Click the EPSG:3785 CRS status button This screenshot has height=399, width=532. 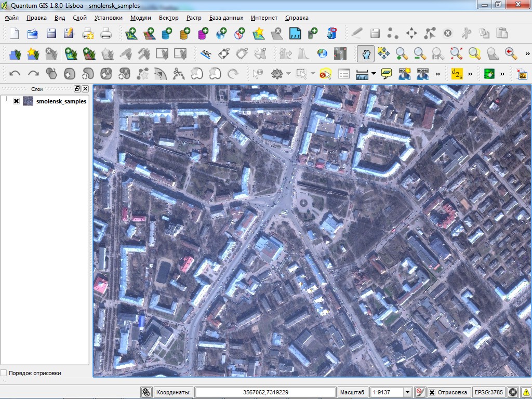click(488, 392)
